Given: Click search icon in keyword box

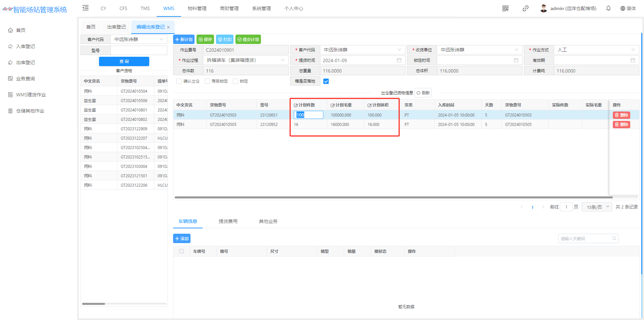Looking at the screenshot, I should coord(614,239).
